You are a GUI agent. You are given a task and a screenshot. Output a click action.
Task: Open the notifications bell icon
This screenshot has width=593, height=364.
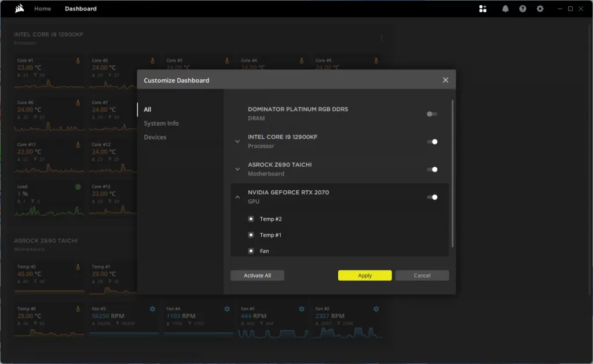pos(505,9)
